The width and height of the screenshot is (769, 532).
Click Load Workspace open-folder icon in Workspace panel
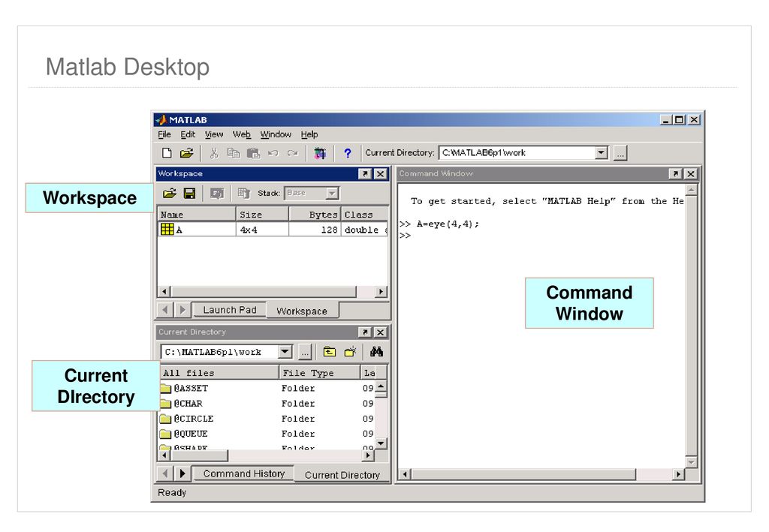(x=170, y=194)
